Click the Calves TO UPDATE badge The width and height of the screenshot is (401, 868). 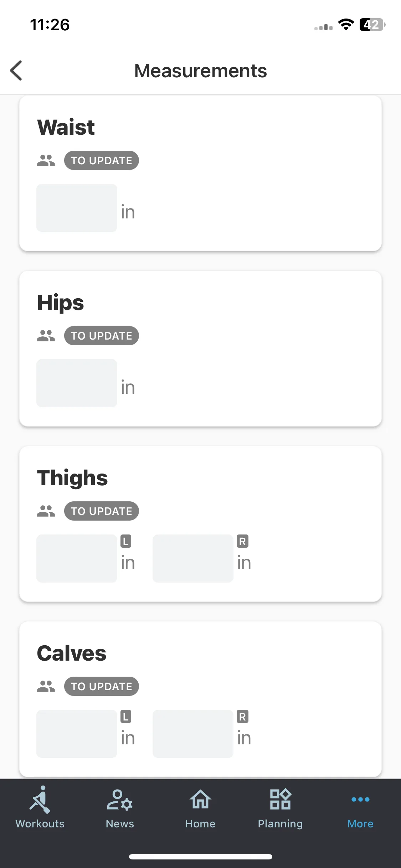(x=102, y=686)
